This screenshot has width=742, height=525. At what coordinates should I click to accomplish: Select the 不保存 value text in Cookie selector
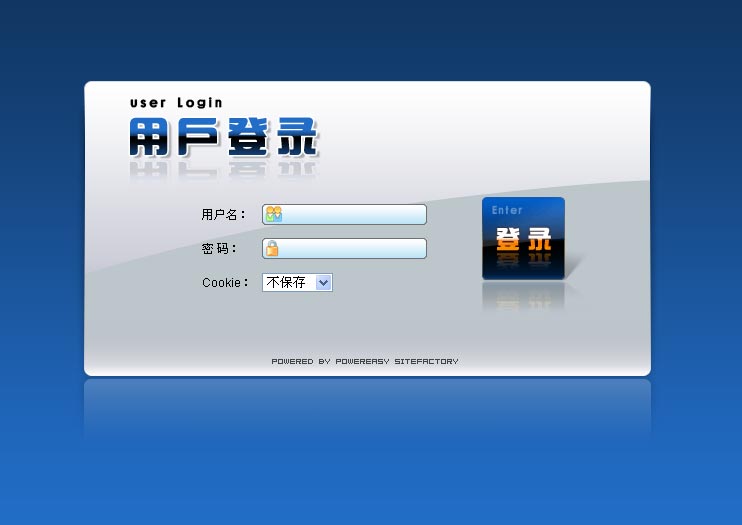pos(286,283)
